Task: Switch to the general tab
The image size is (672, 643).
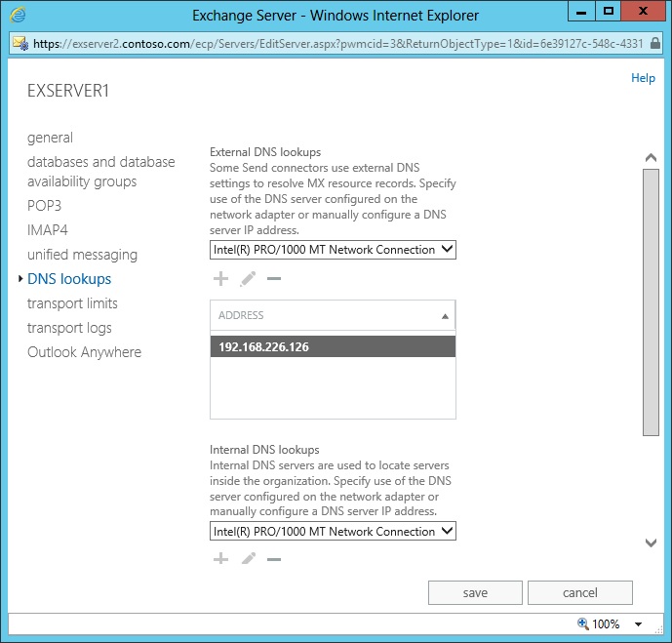Action: (x=50, y=138)
